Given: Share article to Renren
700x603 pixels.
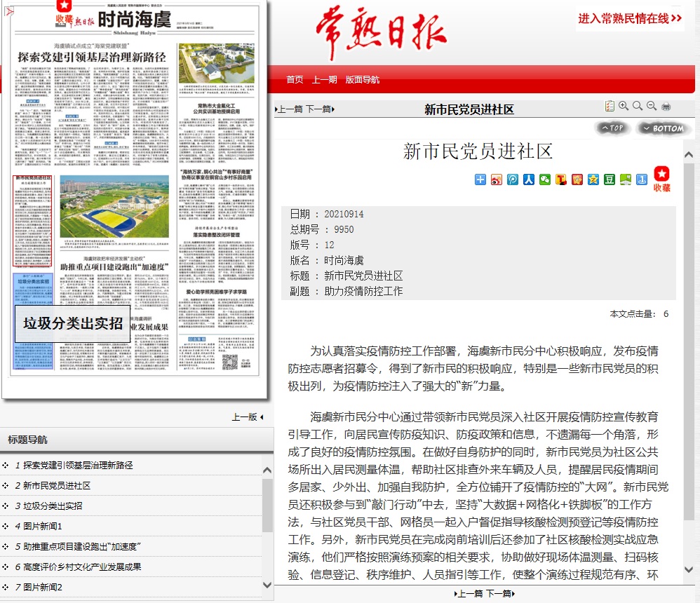Looking at the screenshot, I should [x=529, y=179].
